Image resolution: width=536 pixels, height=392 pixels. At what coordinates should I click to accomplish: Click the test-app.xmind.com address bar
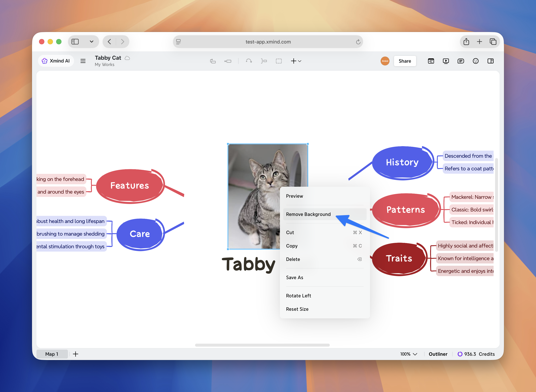tap(268, 42)
